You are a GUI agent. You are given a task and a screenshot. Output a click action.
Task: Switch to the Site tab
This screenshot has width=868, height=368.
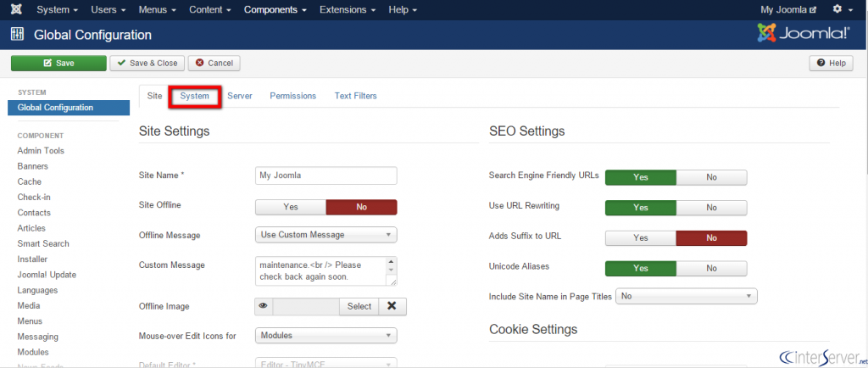(154, 96)
